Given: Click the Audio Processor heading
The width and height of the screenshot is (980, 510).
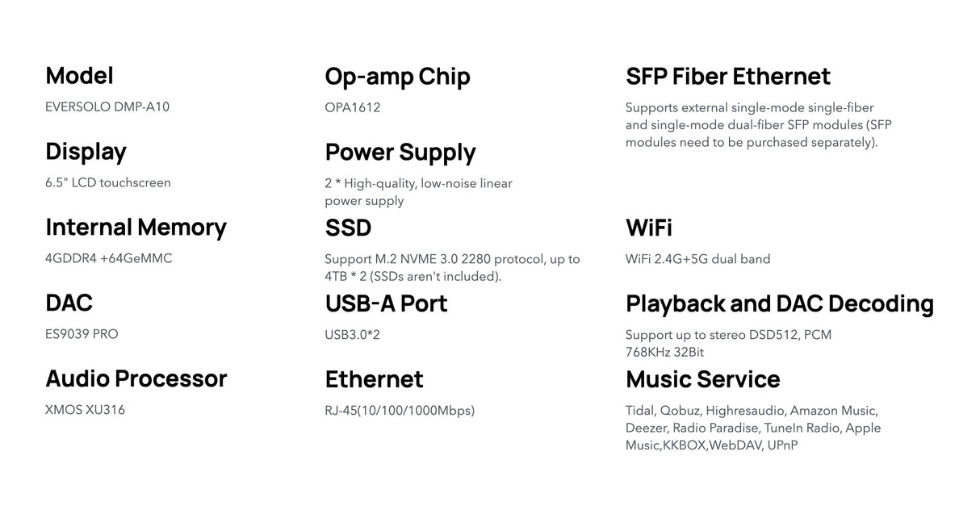Looking at the screenshot, I should click(x=136, y=378).
